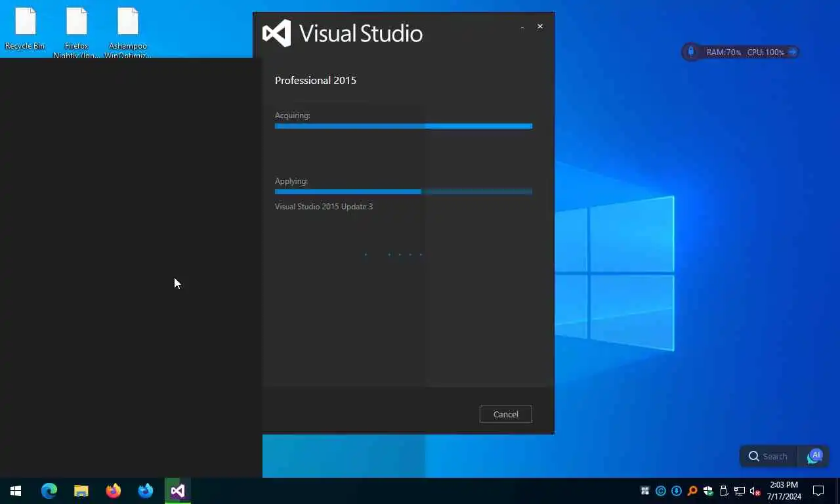Viewport: 840px width, 504px height.
Task: Open the clock showing 2:03 PM
Action: coord(784,491)
